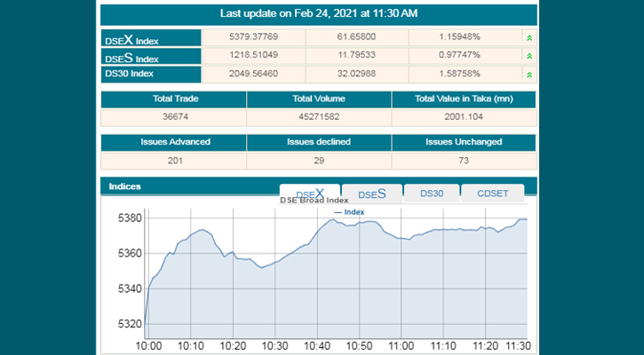Screen dimensions: 644x355
Task: Click the Last update header bar
Action: coord(319,13)
